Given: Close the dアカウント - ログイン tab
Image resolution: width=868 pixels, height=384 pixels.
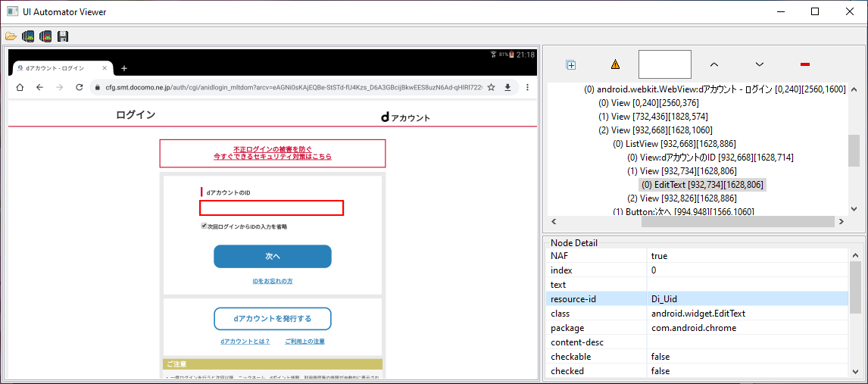Looking at the screenshot, I should (105, 68).
